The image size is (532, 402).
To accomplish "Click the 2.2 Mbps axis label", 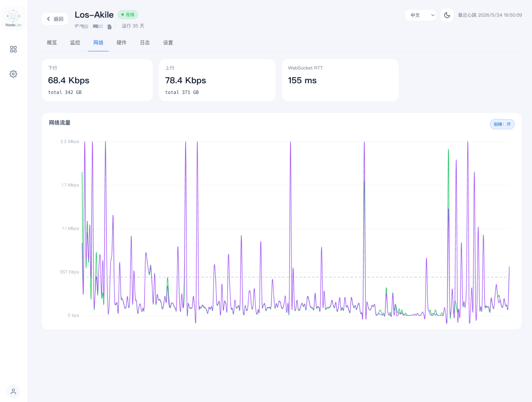I will tap(70, 142).
